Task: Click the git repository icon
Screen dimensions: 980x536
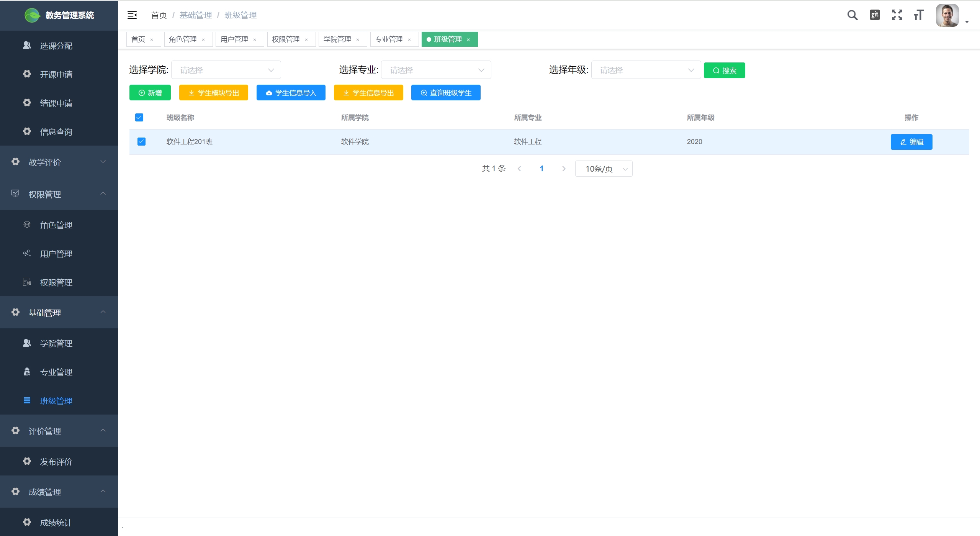Action: (875, 15)
